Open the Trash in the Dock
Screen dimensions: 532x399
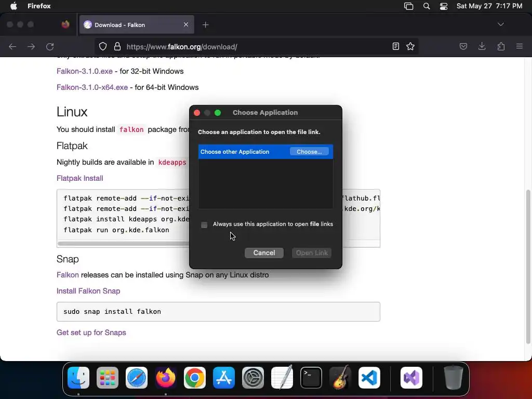pyautogui.click(x=454, y=378)
